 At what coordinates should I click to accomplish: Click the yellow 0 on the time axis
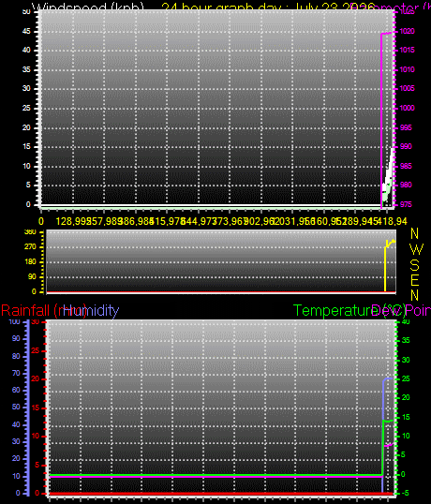(x=41, y=221)
